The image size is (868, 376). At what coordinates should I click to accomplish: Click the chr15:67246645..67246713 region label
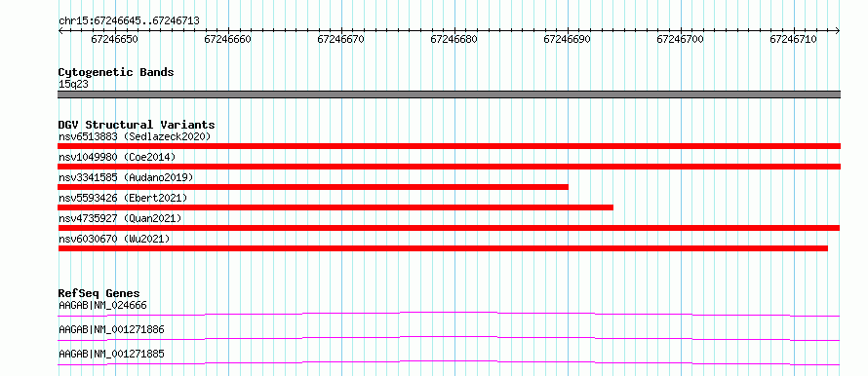coord(129,21)
